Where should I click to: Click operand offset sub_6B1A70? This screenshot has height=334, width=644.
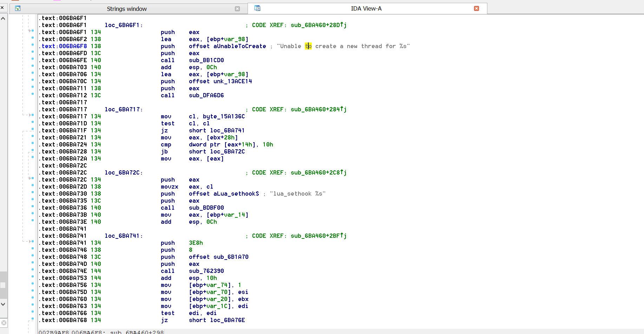tap(219, 257)
